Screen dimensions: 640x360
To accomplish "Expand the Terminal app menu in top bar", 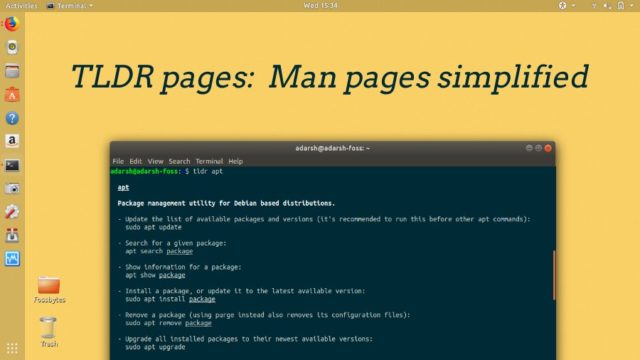I will tap(70, 6).
